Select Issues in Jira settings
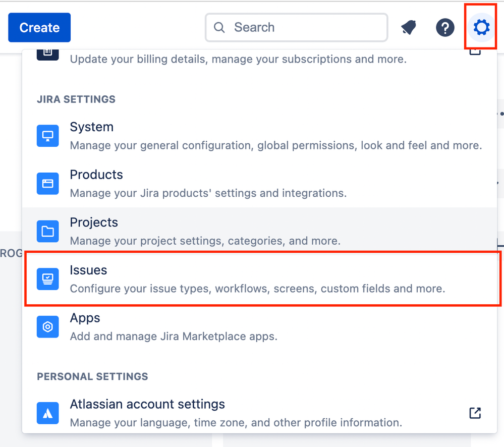504x447 pixels. pos(259,279)
